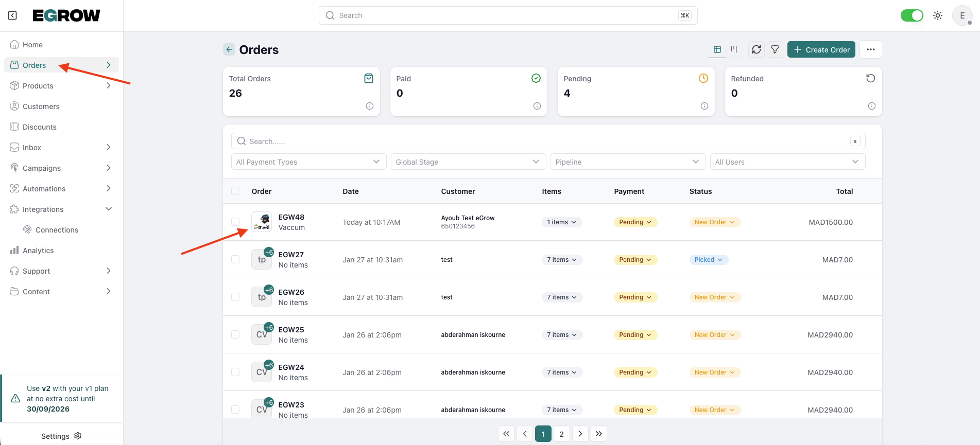Change the Picked status of order EGW27
This screenshot has width=980, height=445.
tap(709, 260)
